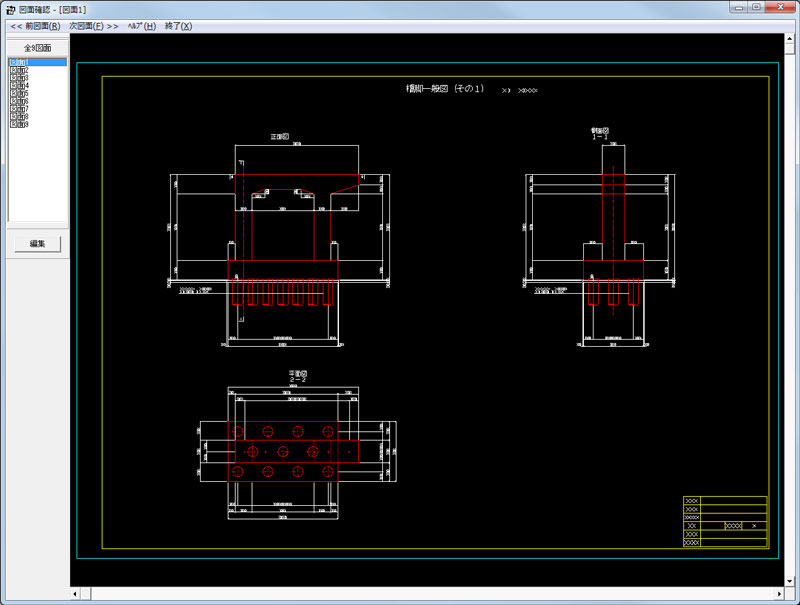The image size is (800, 605).
Task: Click the 正面図 front view label
Action: pyautogui.click(x=280, y=137)
